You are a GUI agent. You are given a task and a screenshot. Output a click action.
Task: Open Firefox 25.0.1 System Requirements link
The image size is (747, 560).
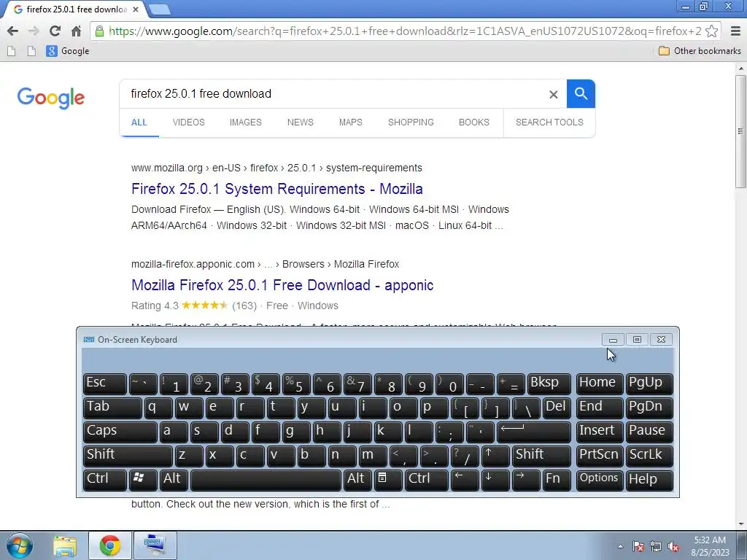pyautogui.click(x=276, y=189)
